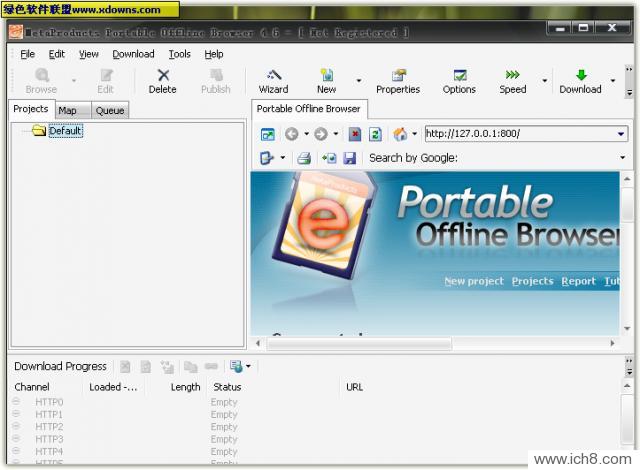Image resolution: width=640 pixels, height=470 pixels.
Task: Open Home button dropdown arrow
Action: pos(415,134)
